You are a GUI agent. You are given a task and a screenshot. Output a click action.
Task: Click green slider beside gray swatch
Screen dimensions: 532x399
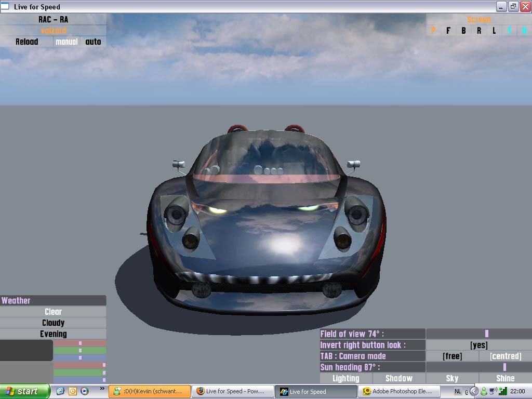[x=79, y=373]
